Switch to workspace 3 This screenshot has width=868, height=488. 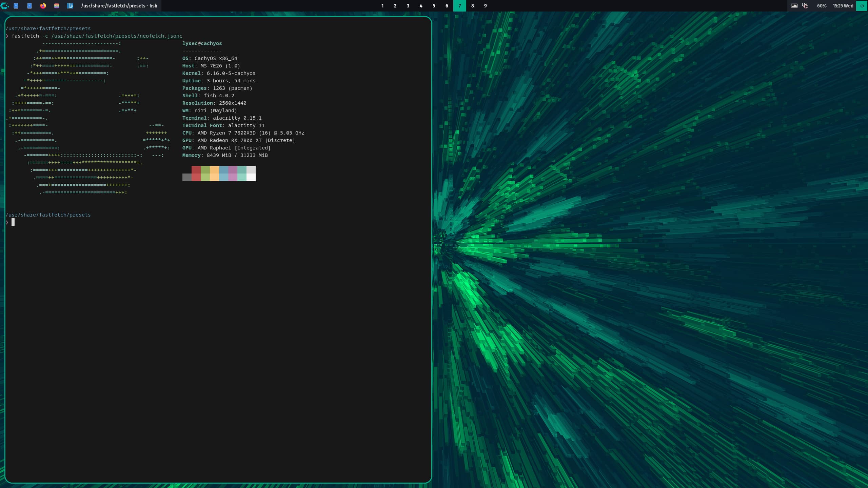click(x=408, y=6)
